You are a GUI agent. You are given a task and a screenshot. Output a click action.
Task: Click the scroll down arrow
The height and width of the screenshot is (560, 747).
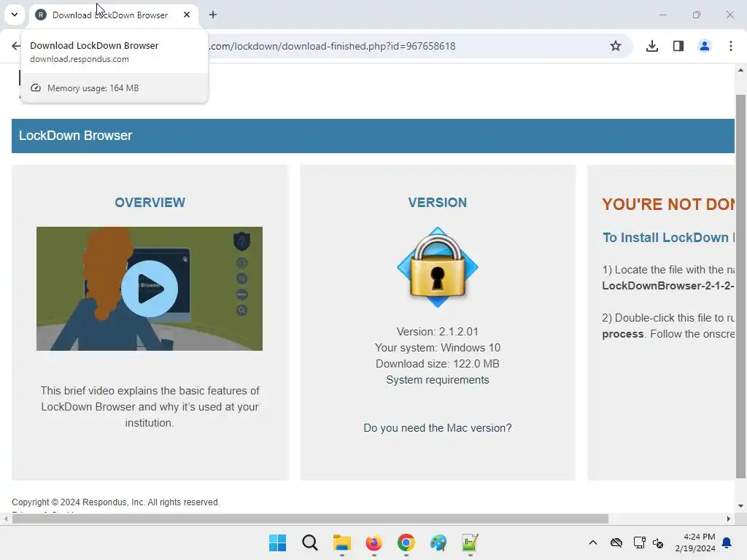click(740, 506)
